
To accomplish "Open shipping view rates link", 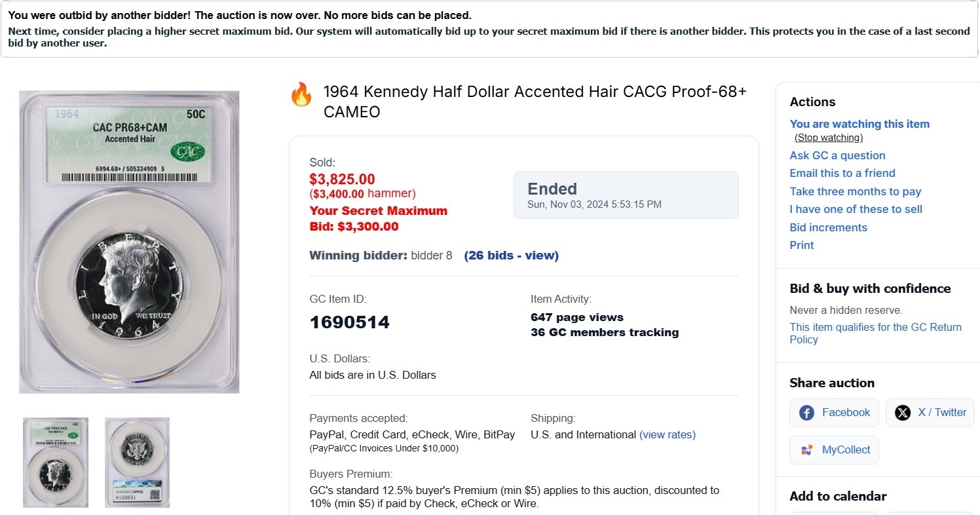I will click(667, 434).
